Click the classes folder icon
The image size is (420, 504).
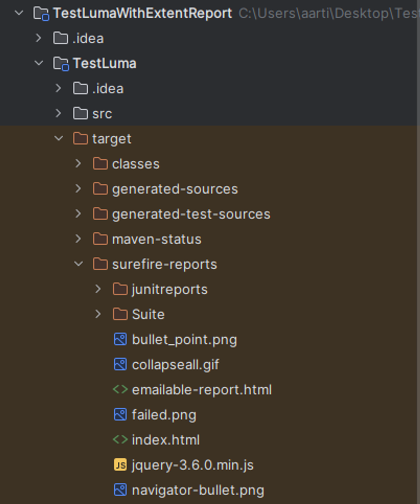[100, 164]
